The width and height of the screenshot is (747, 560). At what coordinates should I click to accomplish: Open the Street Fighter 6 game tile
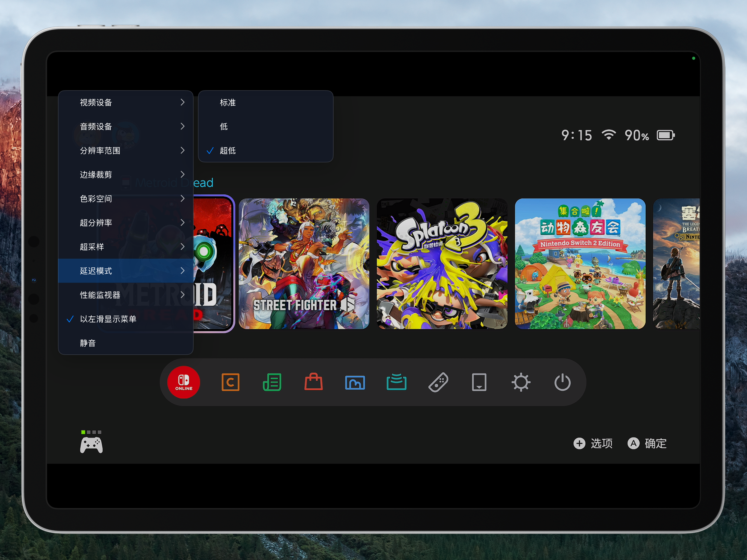[304, 263]
